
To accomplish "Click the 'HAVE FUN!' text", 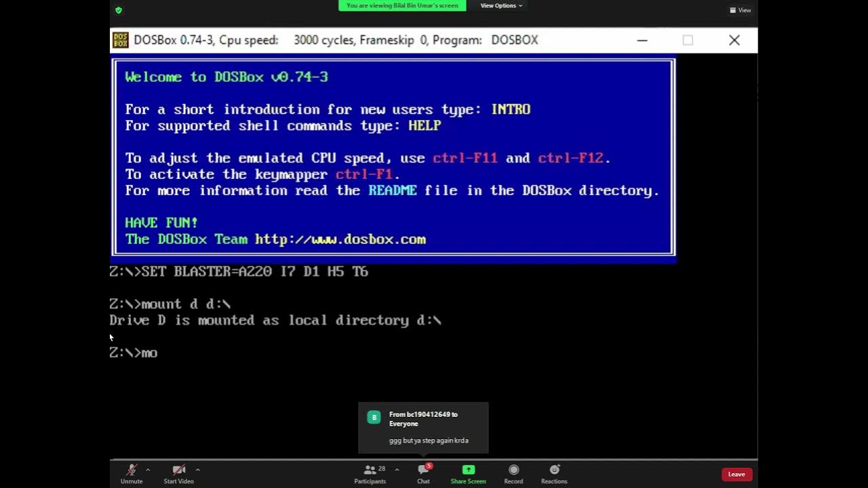I will 161,222.
